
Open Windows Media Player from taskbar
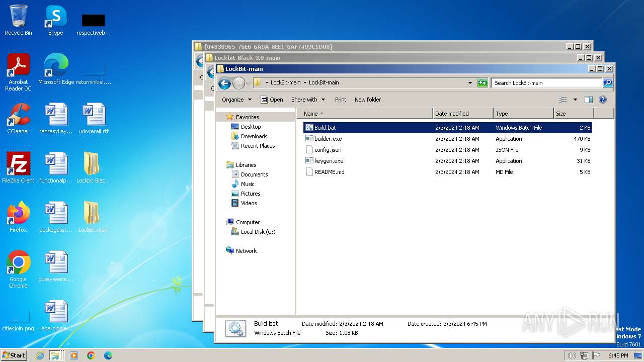[x=74, y=355]
